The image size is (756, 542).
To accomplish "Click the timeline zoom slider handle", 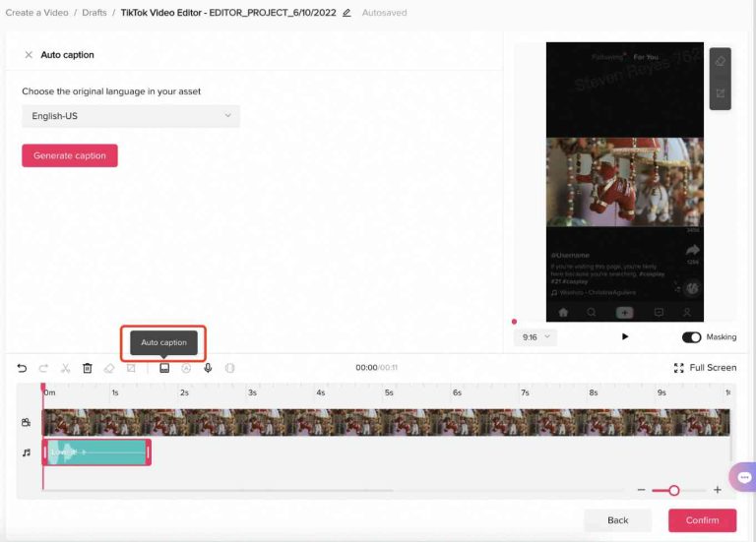I will (x=674, y=491).
